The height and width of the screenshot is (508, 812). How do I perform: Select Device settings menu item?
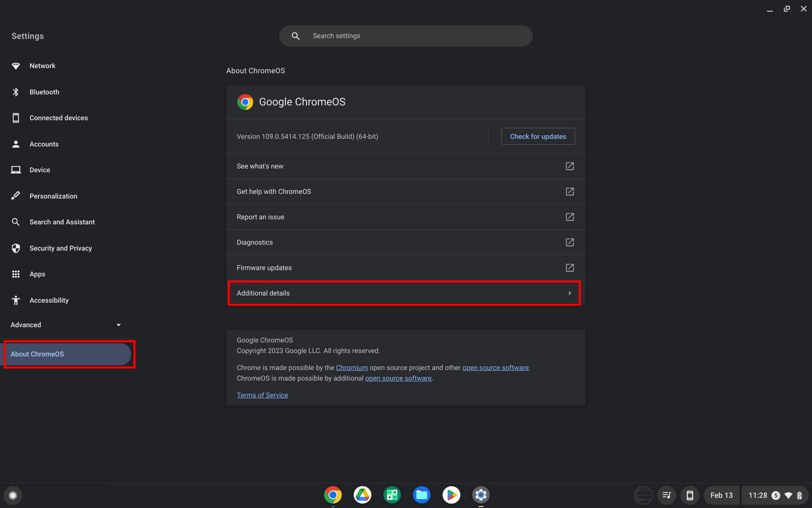pyautogui.click(x=40, y=170)
